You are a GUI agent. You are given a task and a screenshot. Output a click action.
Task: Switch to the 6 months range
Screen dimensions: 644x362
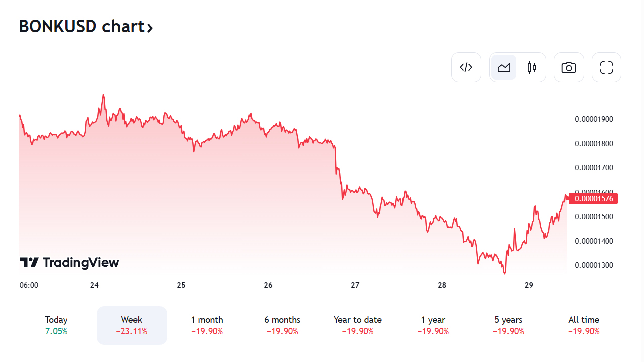point(282,325)
